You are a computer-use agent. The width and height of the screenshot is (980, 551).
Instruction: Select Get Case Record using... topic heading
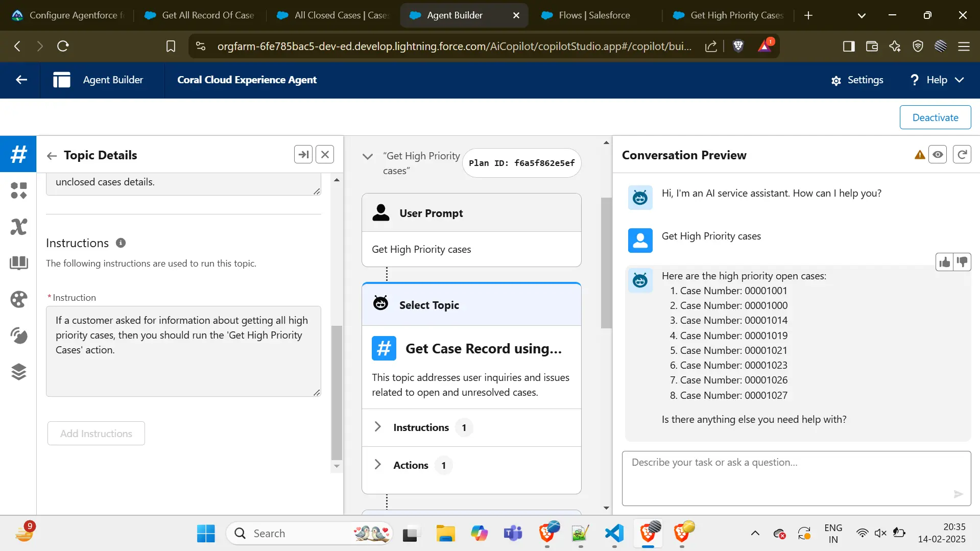pos(483,348)
